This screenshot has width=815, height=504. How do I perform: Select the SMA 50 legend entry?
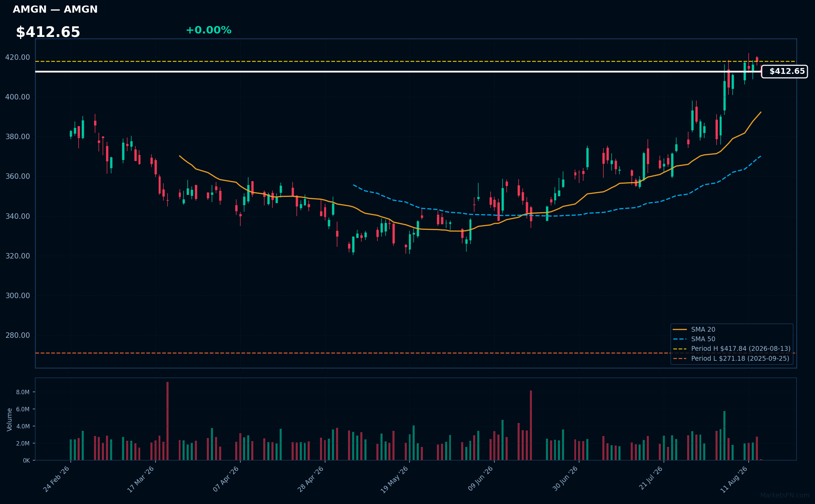click(694, 339)
